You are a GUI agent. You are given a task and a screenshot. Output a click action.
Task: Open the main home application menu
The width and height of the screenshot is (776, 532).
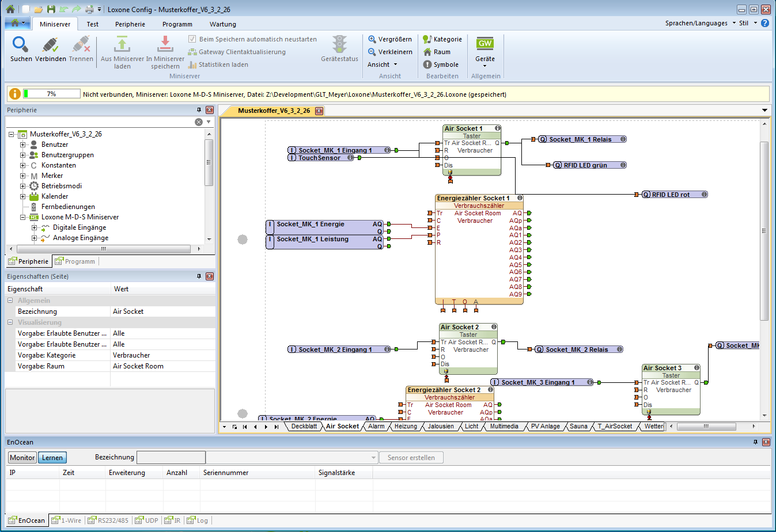click(x=17, y=23)
